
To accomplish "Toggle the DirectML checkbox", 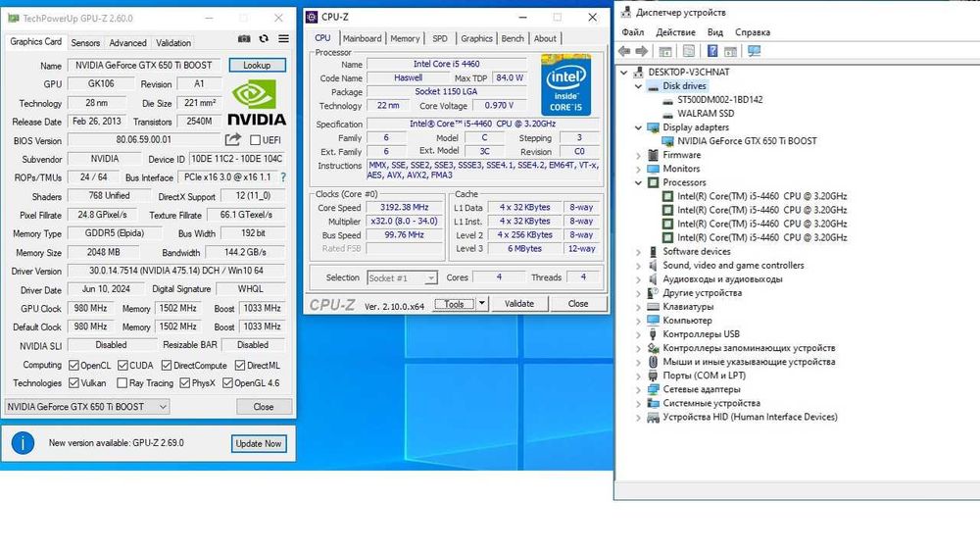I will (x=240, y=365).
